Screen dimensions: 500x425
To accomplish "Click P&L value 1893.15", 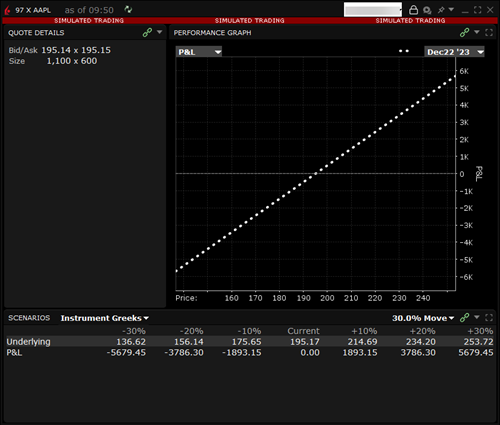I will coord(360,352).
